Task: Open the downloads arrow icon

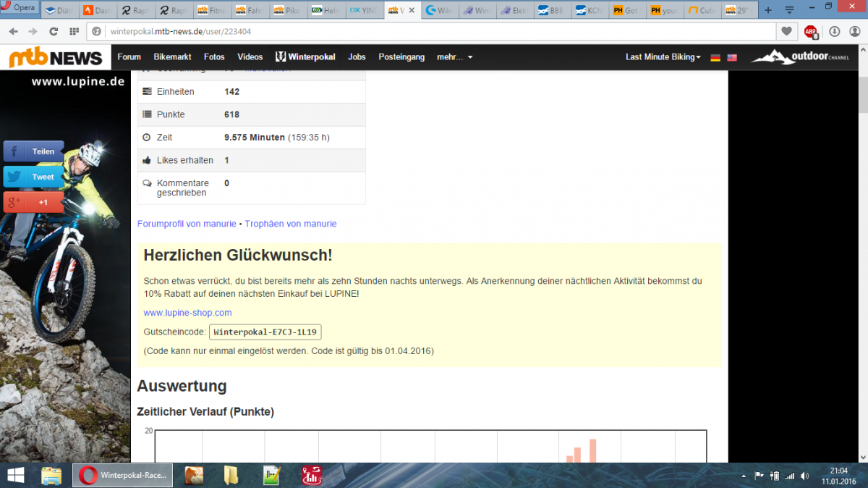Action: click(x=834, y=32)
